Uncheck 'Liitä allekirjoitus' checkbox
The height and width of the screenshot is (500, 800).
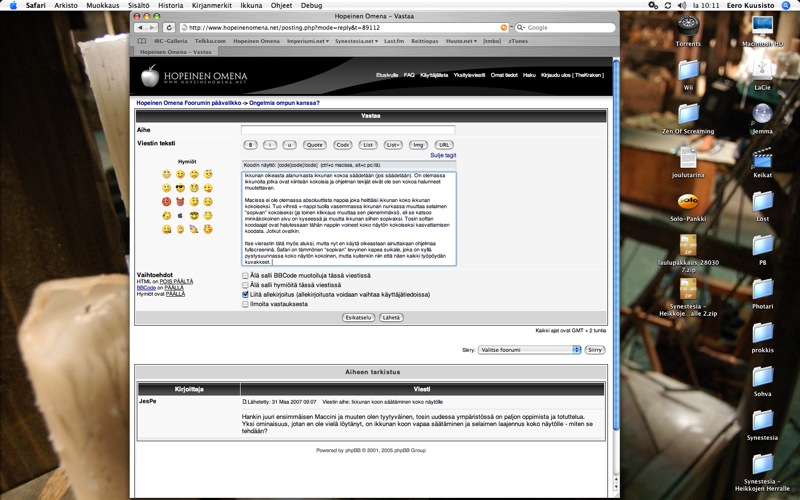coord(245,294)
